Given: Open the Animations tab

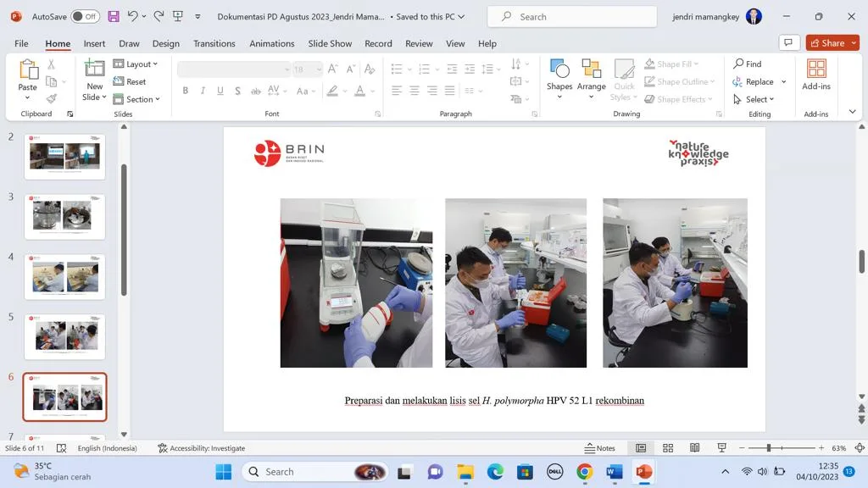Looking at the screenshot, I should pos(272,43).
